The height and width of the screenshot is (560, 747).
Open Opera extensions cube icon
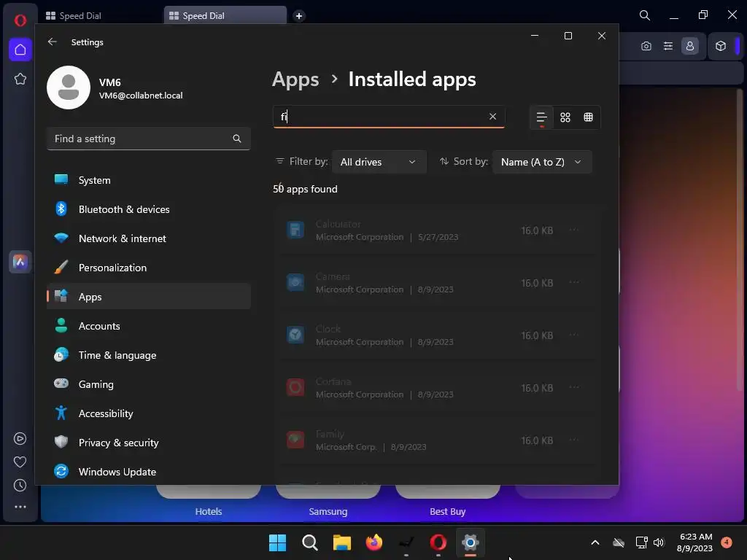721,46
